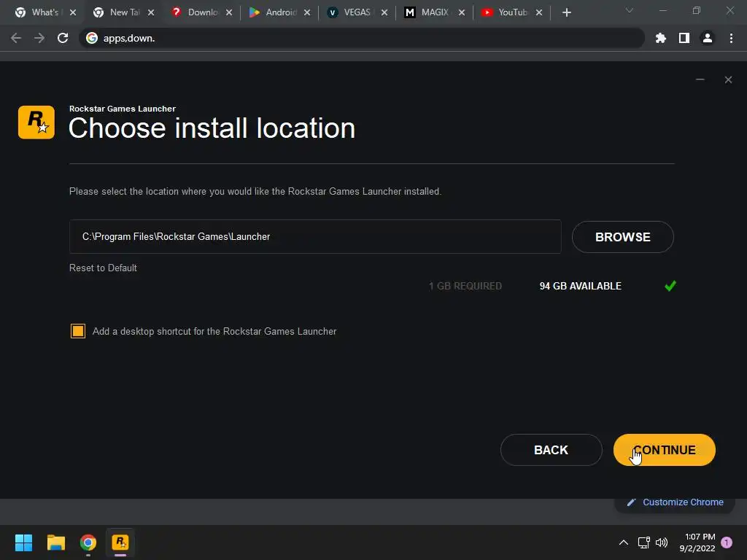The width and height of the screenshot is (747, 560).
Task: Click the Reset to Default link
Action: pyautogui.click(x=103, y=268)
